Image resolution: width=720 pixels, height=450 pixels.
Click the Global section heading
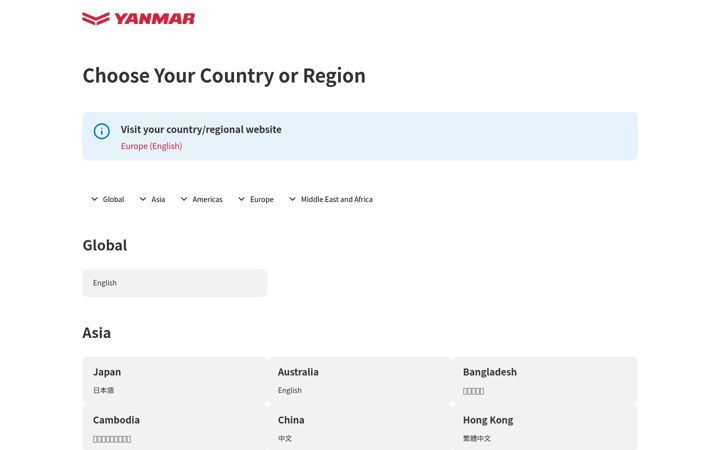point(105,245)
